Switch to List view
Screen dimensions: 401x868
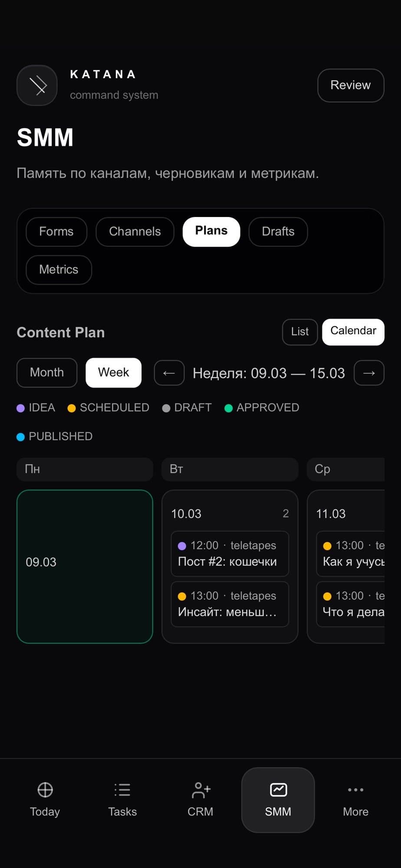300,332
